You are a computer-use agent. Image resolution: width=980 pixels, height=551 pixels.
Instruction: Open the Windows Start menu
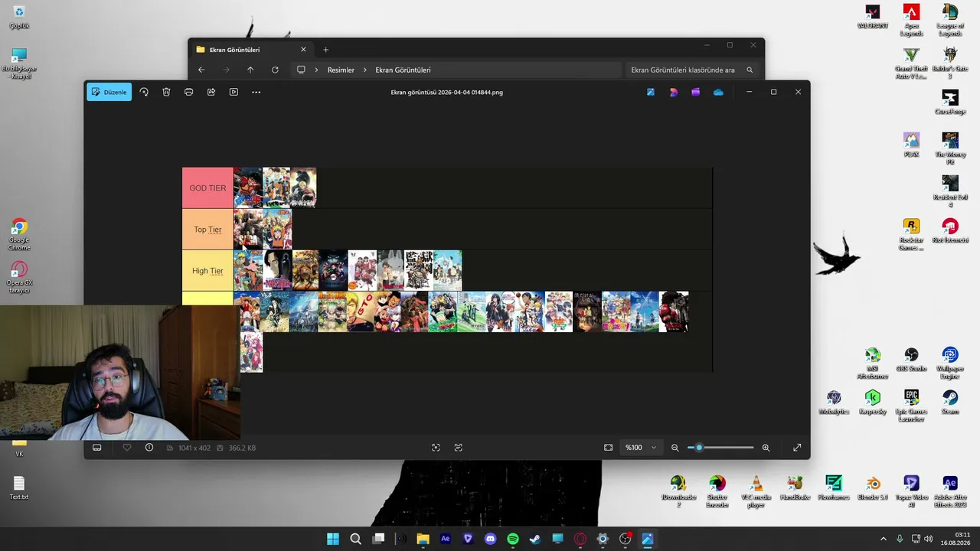[333, 539]
